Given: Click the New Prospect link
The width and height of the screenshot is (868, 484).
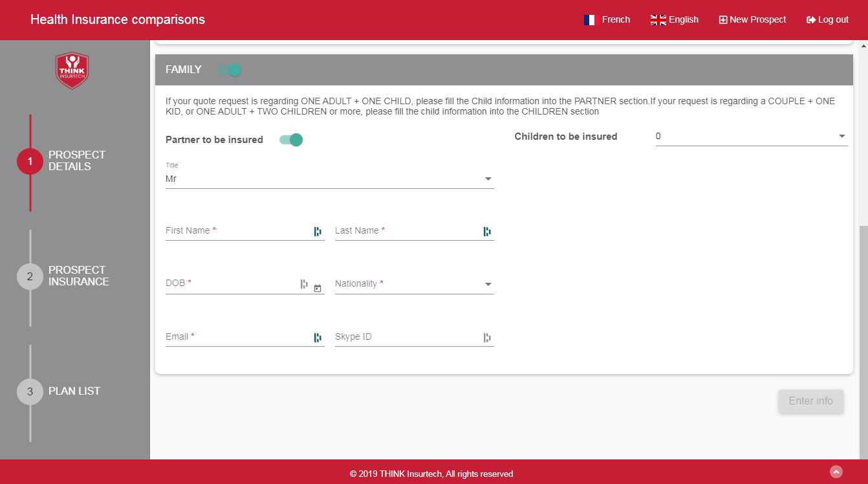Looking at the screenshot, I should point(752,20).
